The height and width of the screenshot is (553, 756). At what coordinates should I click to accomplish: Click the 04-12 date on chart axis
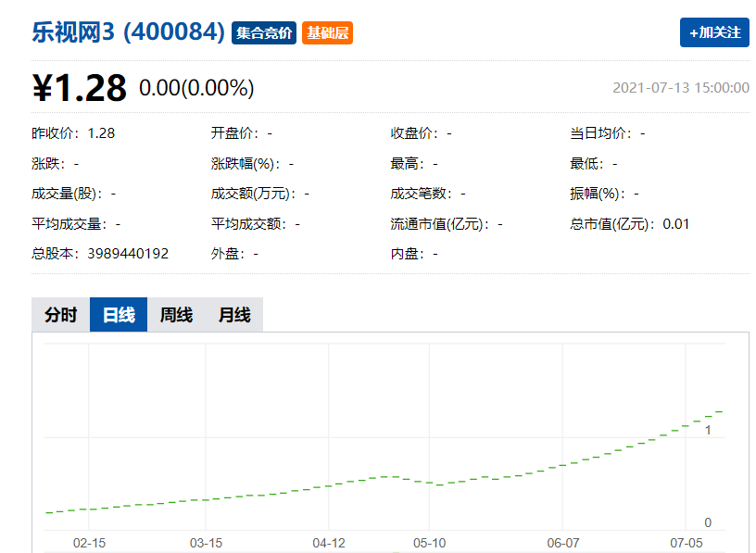(329, 543)
